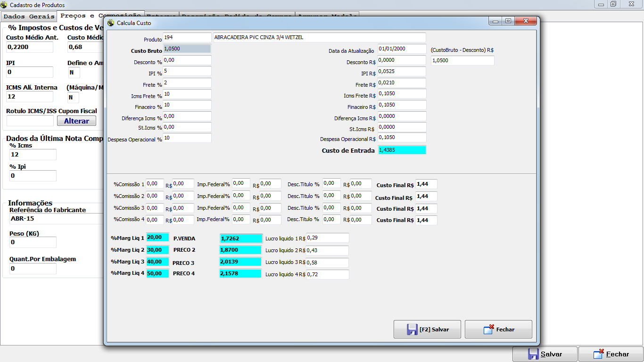The height and width of the screenshot is (362, 644).
Task: Click the %Marg Liq 4 field
Action: coord(157,273)
